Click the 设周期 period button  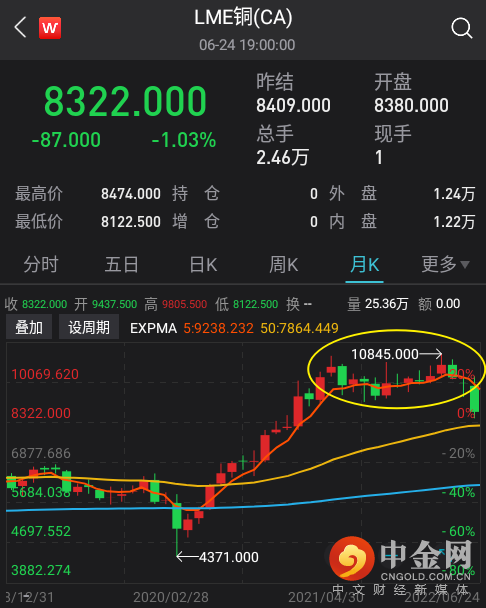(89, 328)
